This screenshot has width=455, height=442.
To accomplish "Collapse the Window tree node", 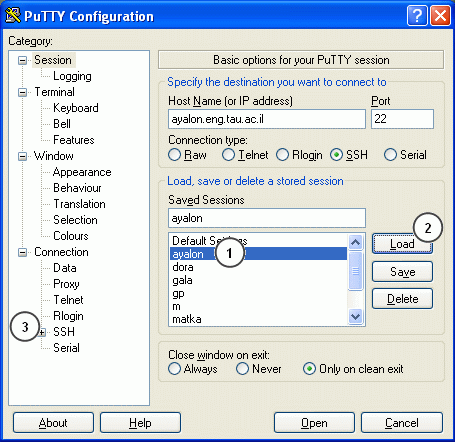I will click(22, 156).
